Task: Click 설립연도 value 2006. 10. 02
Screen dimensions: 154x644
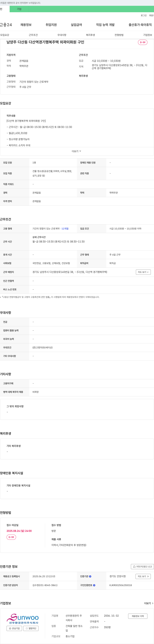Action: point(111,616)
